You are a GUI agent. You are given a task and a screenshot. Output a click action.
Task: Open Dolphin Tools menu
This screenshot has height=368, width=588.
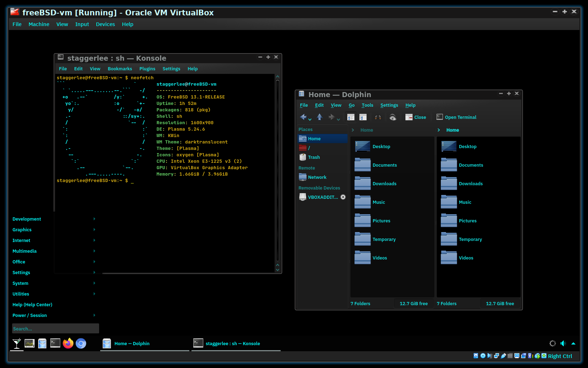(367, 105)
